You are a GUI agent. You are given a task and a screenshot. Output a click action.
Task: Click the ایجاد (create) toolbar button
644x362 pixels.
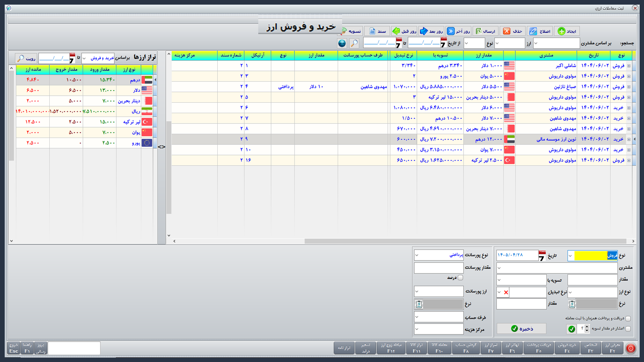tap(567, 31)
